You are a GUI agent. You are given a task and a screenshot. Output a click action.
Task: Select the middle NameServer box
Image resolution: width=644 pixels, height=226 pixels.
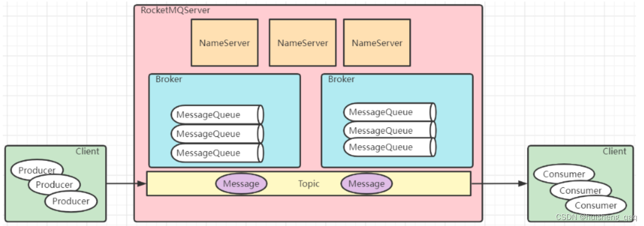pos(303,43)
